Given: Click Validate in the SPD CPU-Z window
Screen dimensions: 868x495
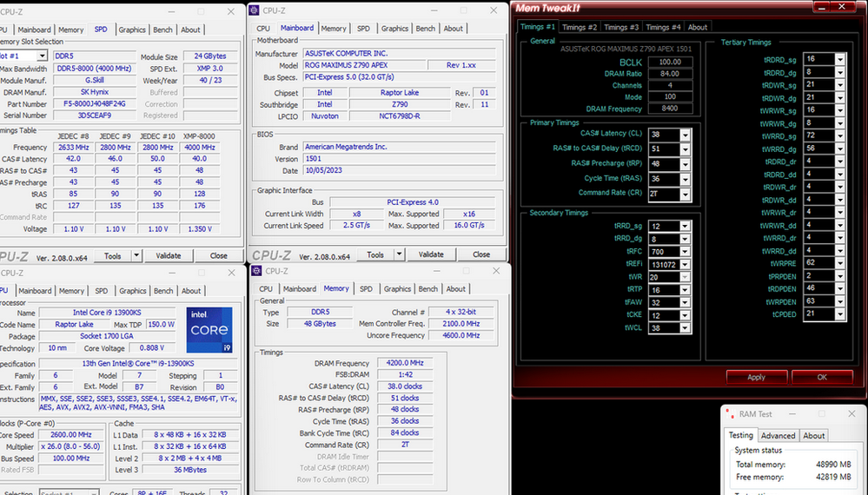Looking at the screenshot, I should [169, 255].
